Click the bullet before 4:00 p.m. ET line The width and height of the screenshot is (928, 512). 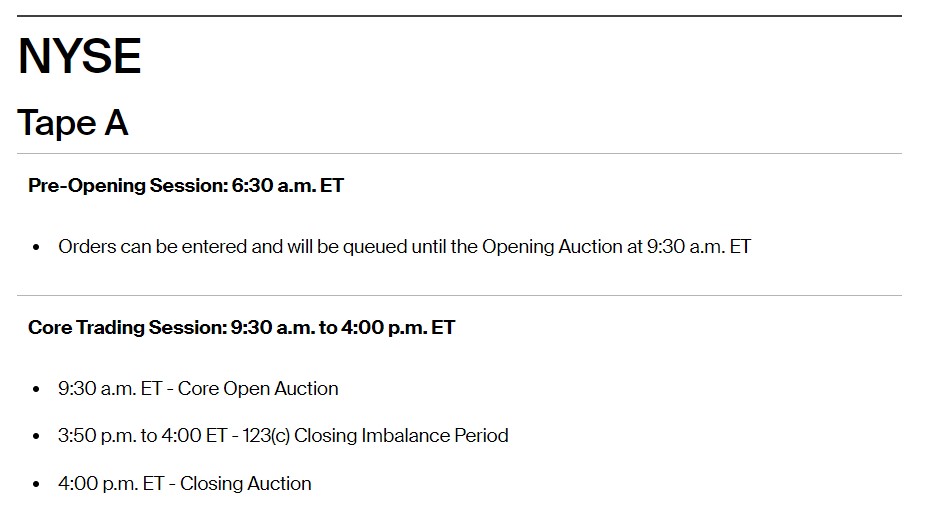tap(36, 484)
